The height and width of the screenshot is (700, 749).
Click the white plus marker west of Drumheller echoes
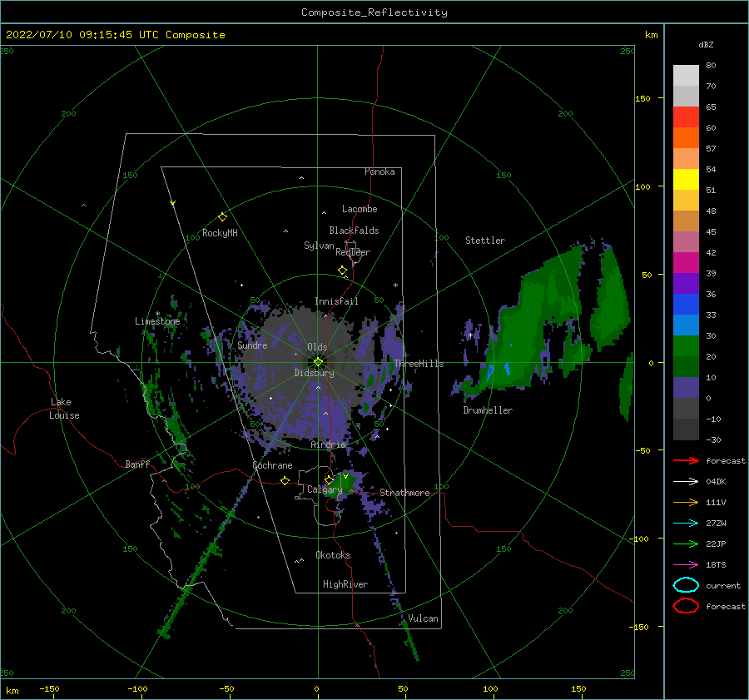tap(470, 335)
